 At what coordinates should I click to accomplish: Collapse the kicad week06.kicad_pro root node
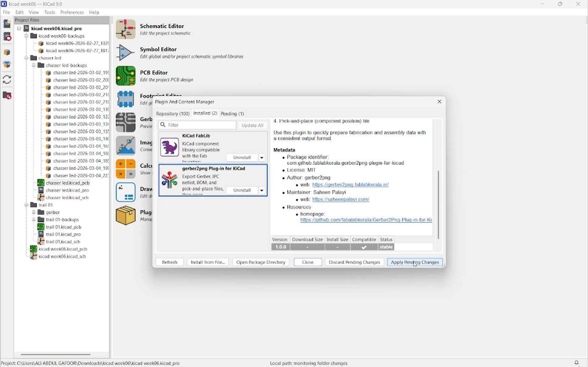click(19, 28)
